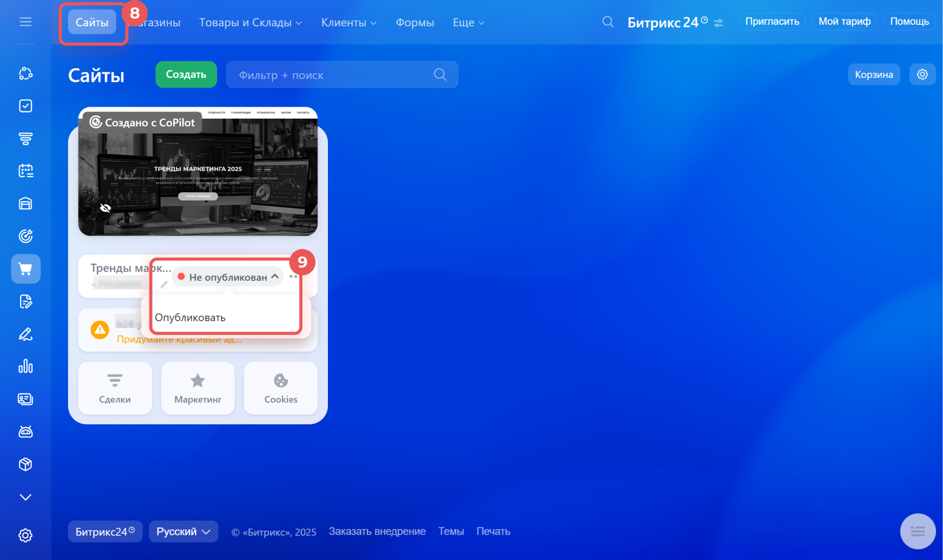
Task: Open the collaboration icon in sidebar
Action: coord(25,73)
